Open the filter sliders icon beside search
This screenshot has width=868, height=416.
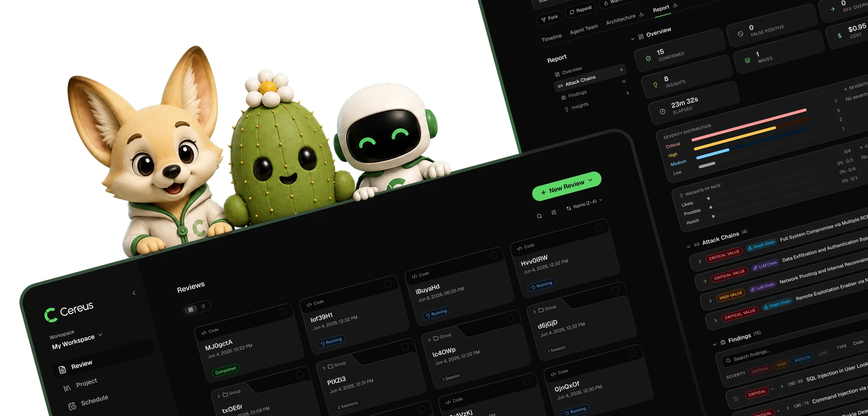554,212
